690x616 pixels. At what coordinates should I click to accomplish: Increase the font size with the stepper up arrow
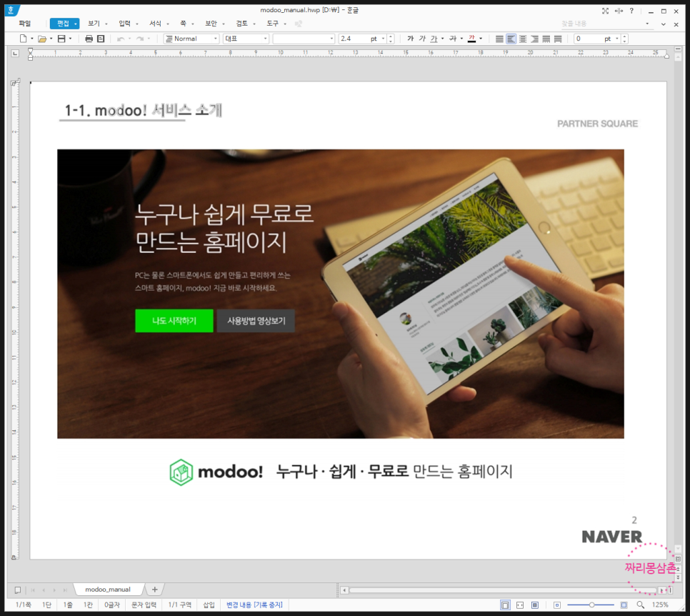(391, 36)
